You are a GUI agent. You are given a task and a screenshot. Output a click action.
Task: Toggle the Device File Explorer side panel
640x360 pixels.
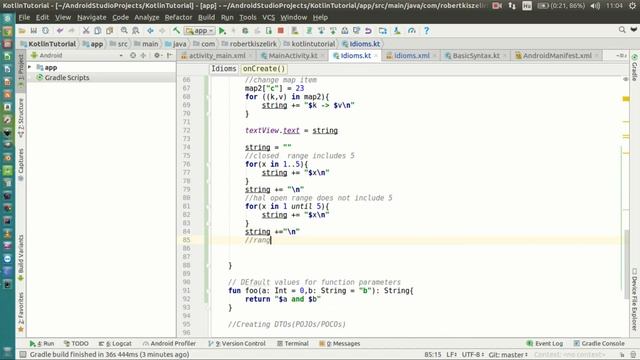634,299
